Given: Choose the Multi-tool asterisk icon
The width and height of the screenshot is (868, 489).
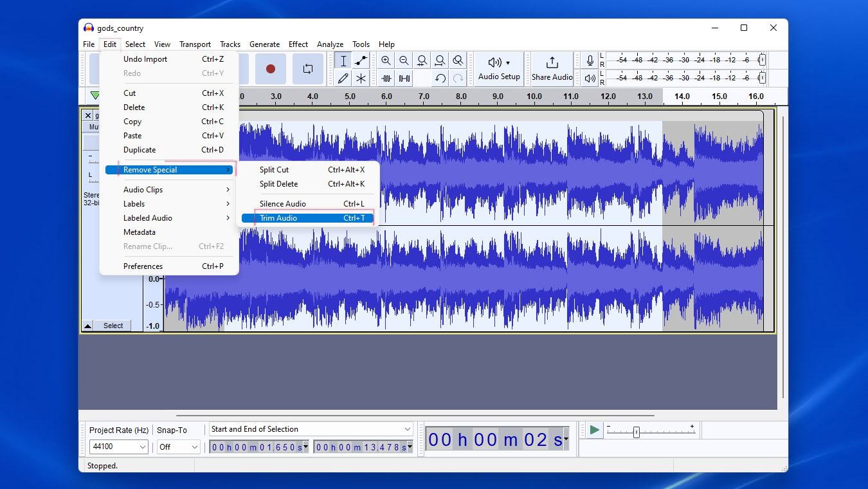Looking at the screenshot, I should (361, 78).
